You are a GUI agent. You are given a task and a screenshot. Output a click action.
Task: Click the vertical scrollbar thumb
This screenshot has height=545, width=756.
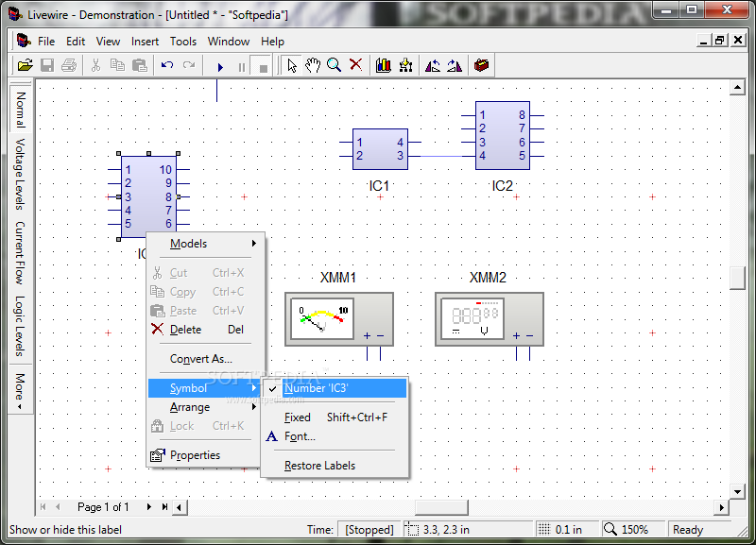[x=737, y=278]
